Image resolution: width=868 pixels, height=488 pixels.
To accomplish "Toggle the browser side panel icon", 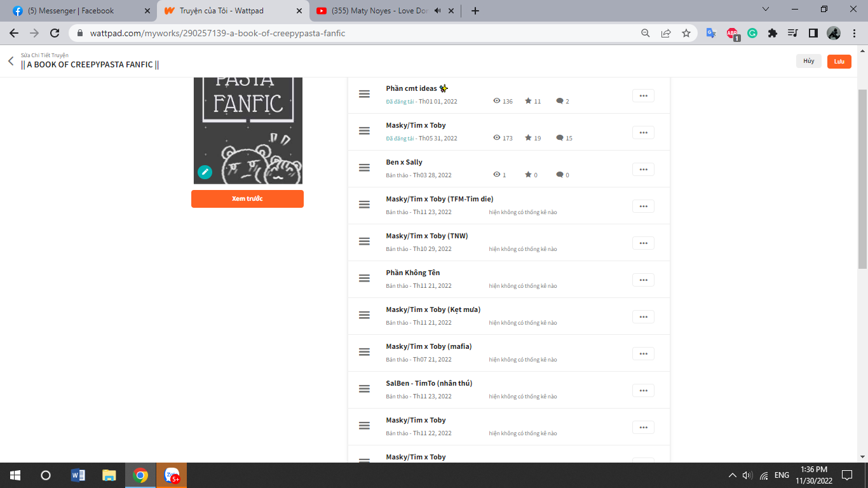I will pyautogui.click(x=813, y=33).
